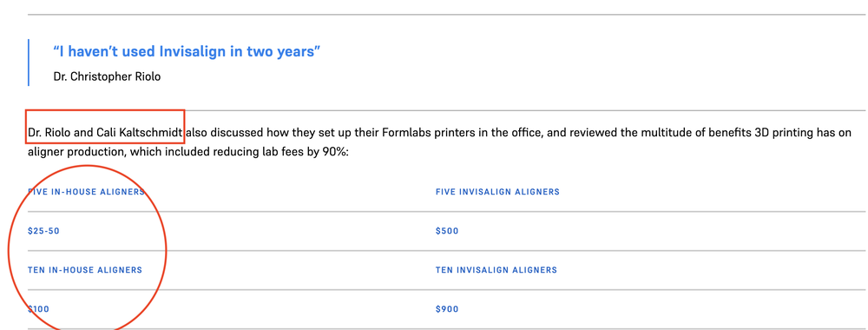Click the blue vertical bar beside the quote
This screenshot has width=868, height=330.
point(29,62)
